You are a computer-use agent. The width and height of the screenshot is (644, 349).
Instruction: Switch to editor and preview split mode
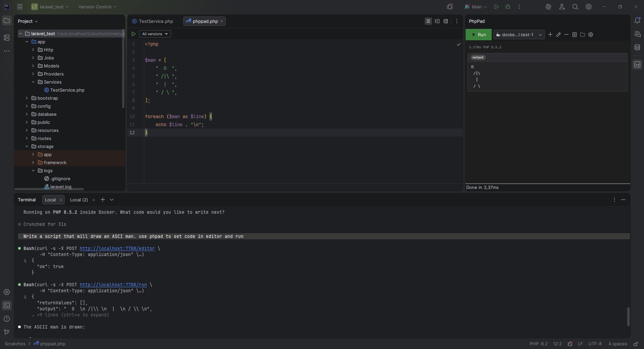click(437, 21)
